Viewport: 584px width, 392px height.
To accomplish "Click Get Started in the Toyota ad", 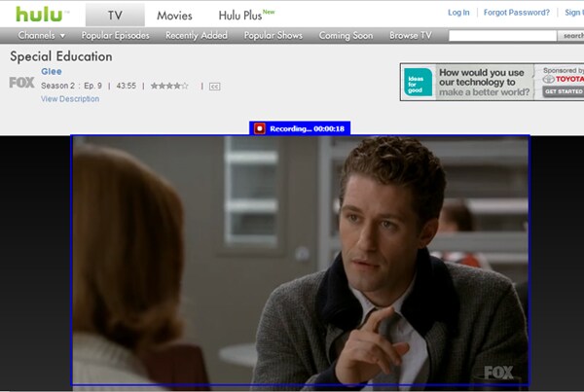I will (564, 91).
